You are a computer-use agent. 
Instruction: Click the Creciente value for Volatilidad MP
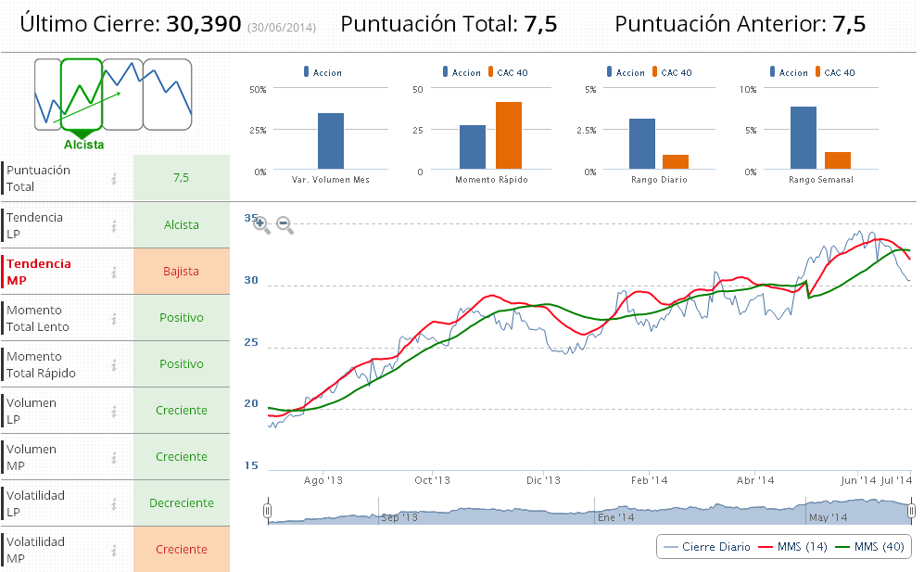coord(182,550)
